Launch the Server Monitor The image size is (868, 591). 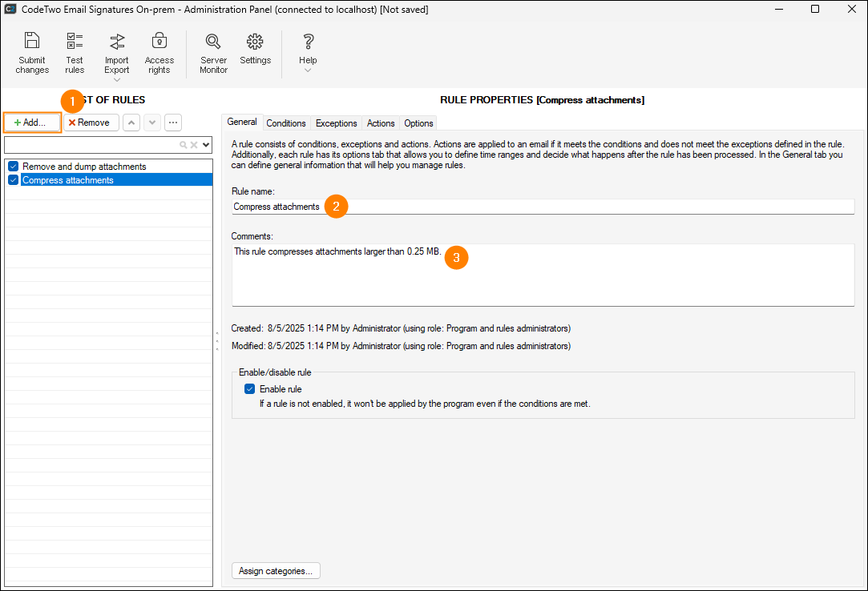(x=213, y=42)
